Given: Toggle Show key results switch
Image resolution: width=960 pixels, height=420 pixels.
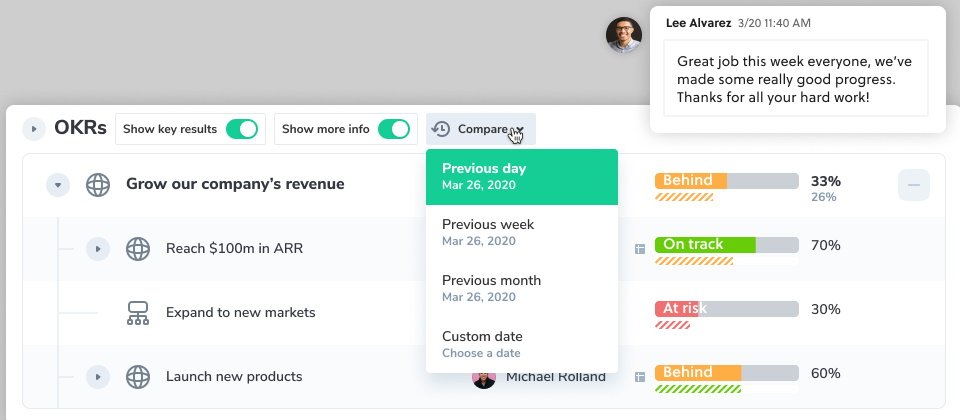Looking at the screenshot, I should click(x=242, y=129).
